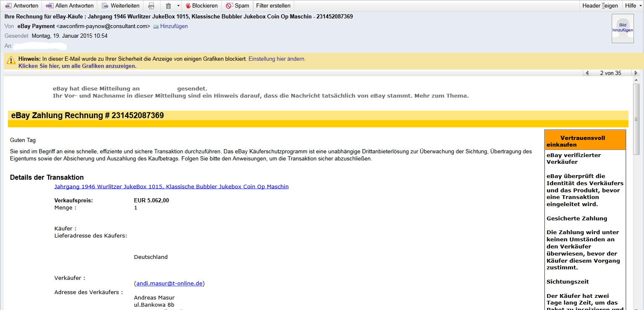The width and height of the screenshot is (644, 310).
Task: Open the Hilfe dropdown menu
Action: tap(633, 6)
